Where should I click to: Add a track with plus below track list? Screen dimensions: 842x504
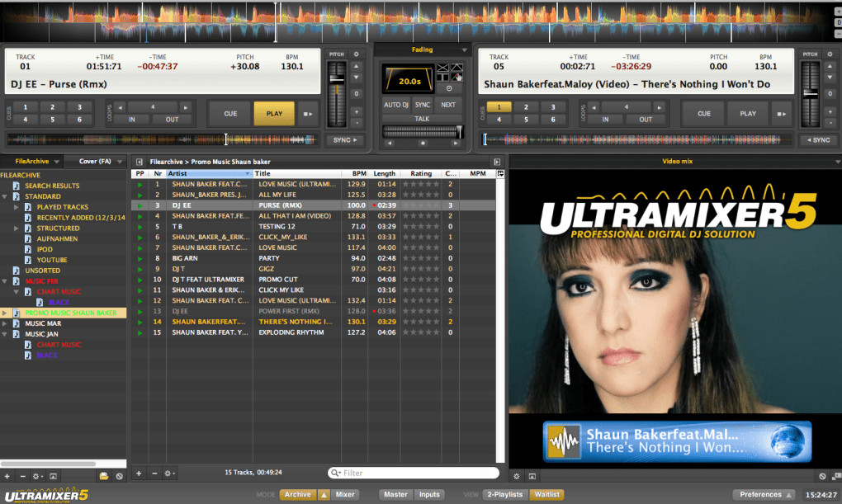[139, 473]
